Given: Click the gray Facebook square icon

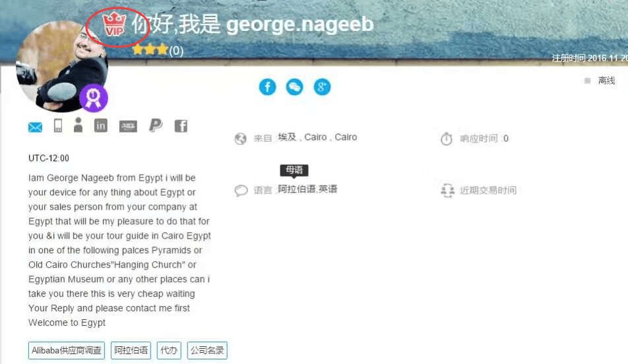Looking at the screenshot, I should (181, 126).
